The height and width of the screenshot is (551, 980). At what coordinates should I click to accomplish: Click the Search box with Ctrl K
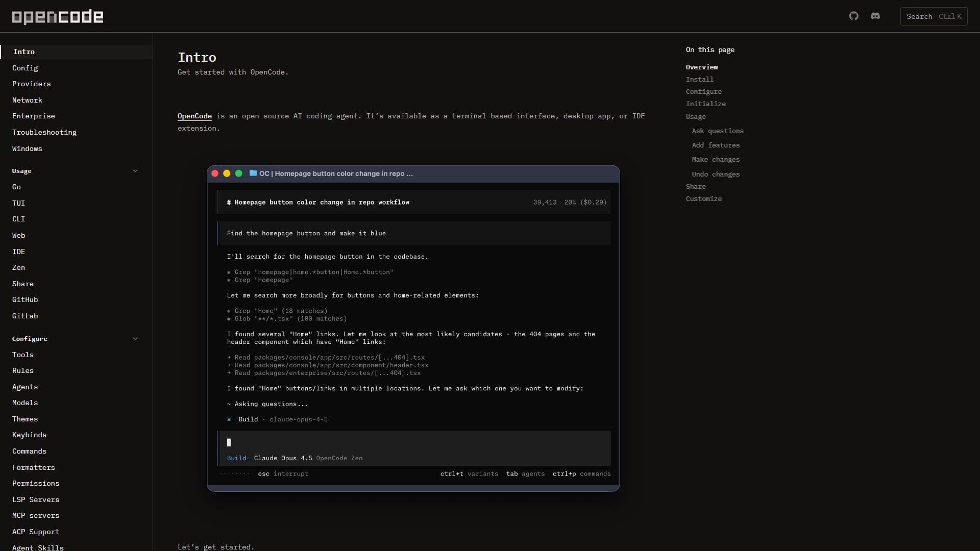tap(934, 16)
